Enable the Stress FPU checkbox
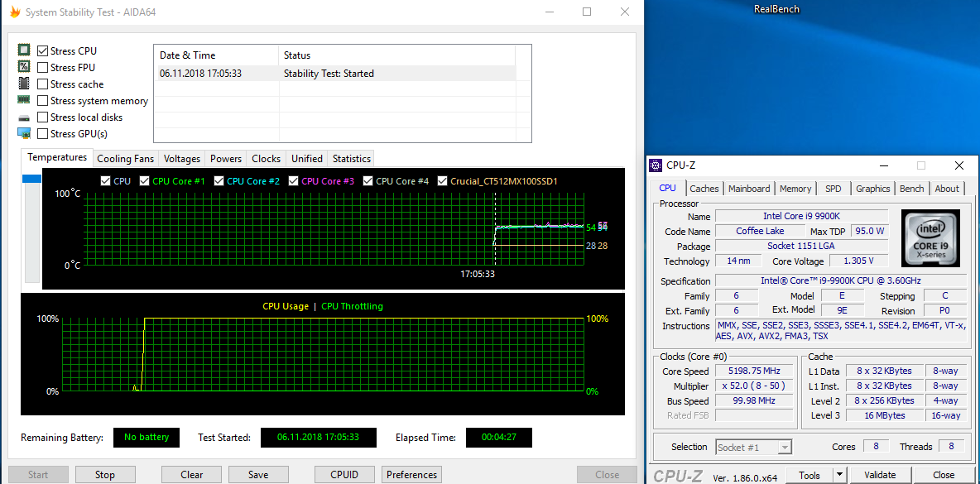980x484 pixels. click(x=42, y=68)
